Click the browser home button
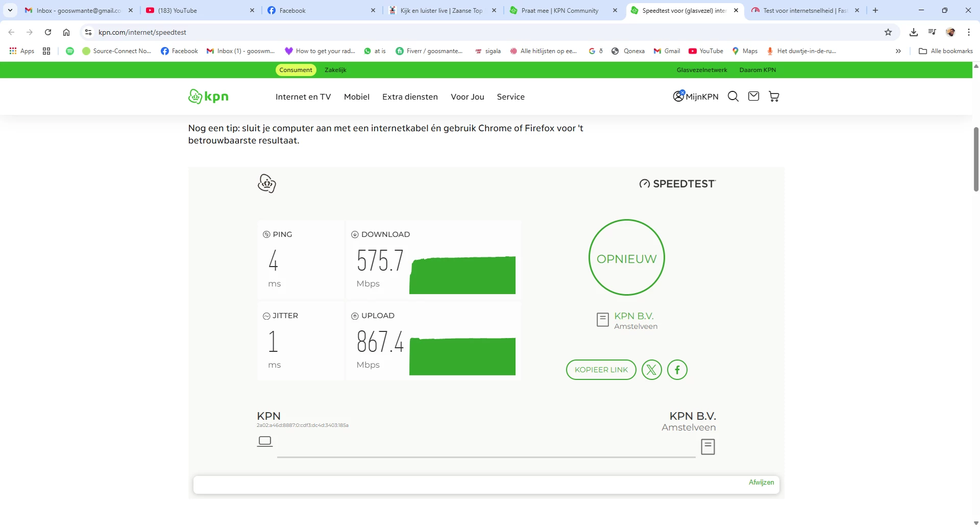 pos(66,32)
